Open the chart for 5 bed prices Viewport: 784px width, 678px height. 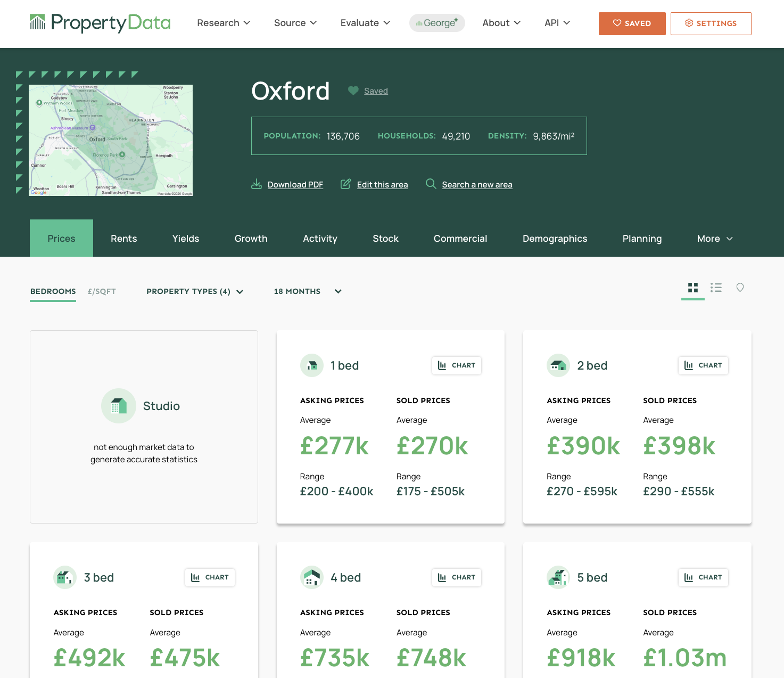point(703,577)
